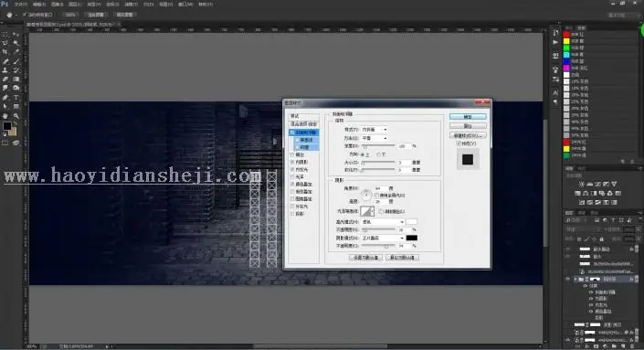This screenshot has width=644, height=350.
Task: Click the white highlight color swatch
Action: 412,222
